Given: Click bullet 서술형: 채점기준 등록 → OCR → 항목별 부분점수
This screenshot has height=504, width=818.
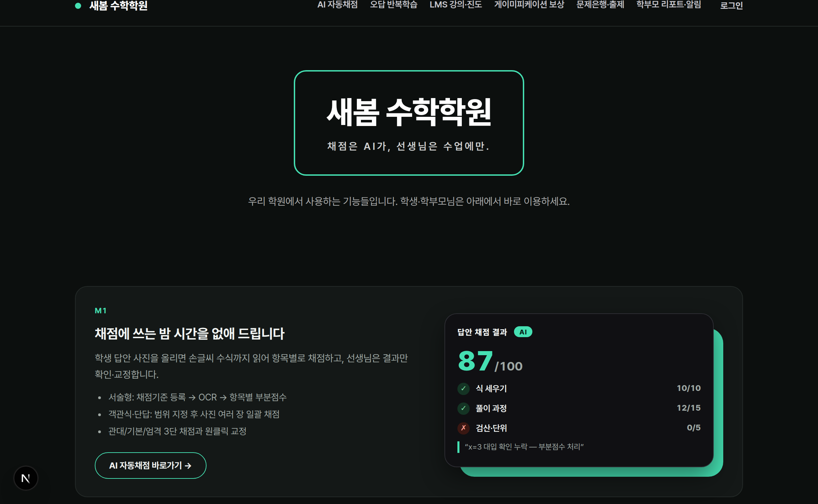Looking at the screenshot, I should click(197, 397).
